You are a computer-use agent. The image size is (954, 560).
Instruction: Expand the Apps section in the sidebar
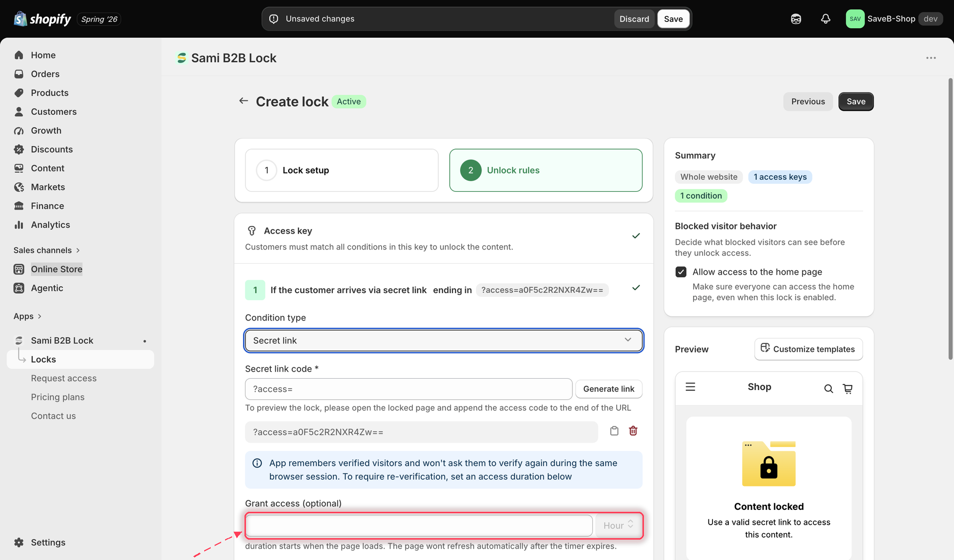coord(27,317)
